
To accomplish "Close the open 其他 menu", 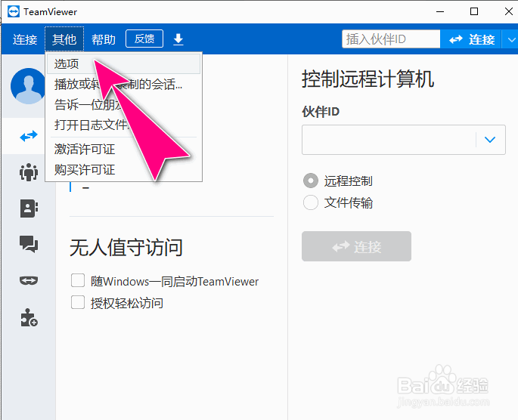I will (x=64, y=39).
